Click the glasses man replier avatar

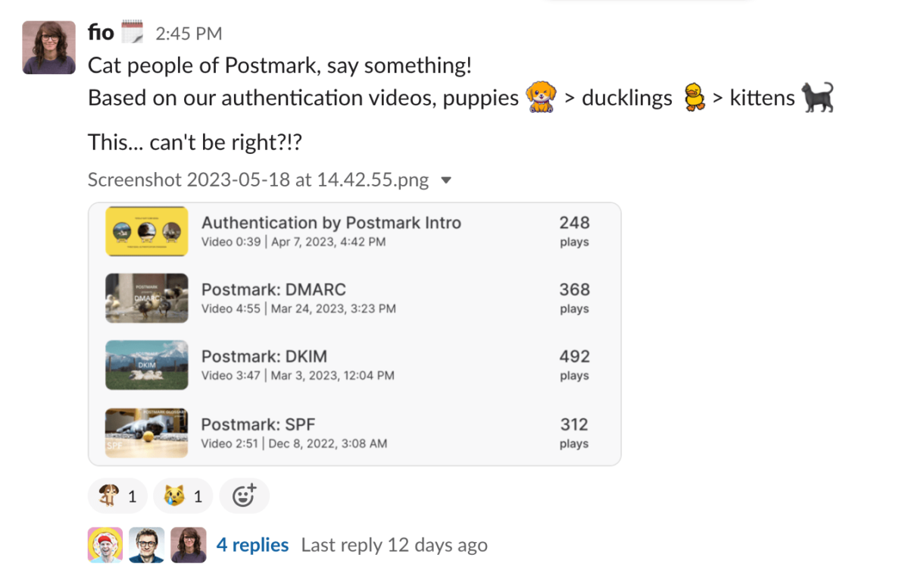pos(147,545)
